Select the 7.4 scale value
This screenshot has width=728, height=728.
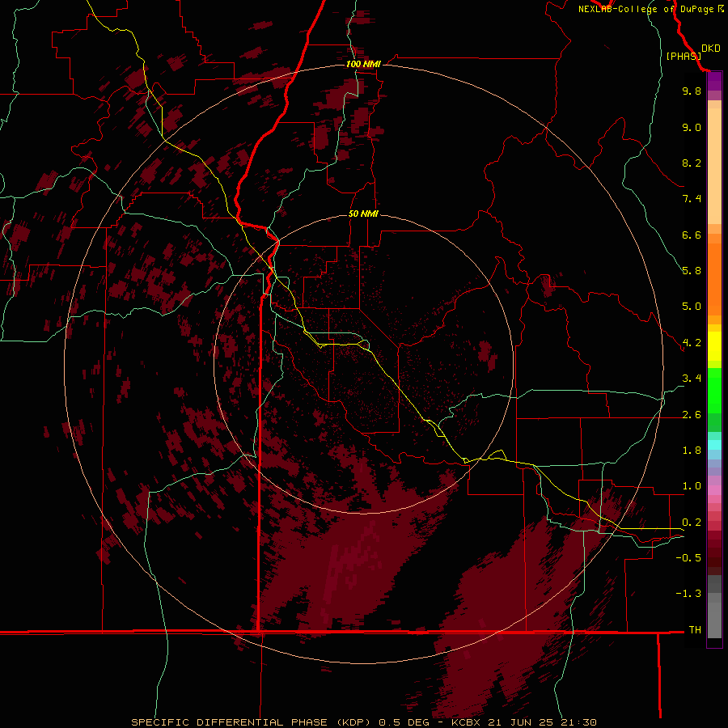point(692,199)
